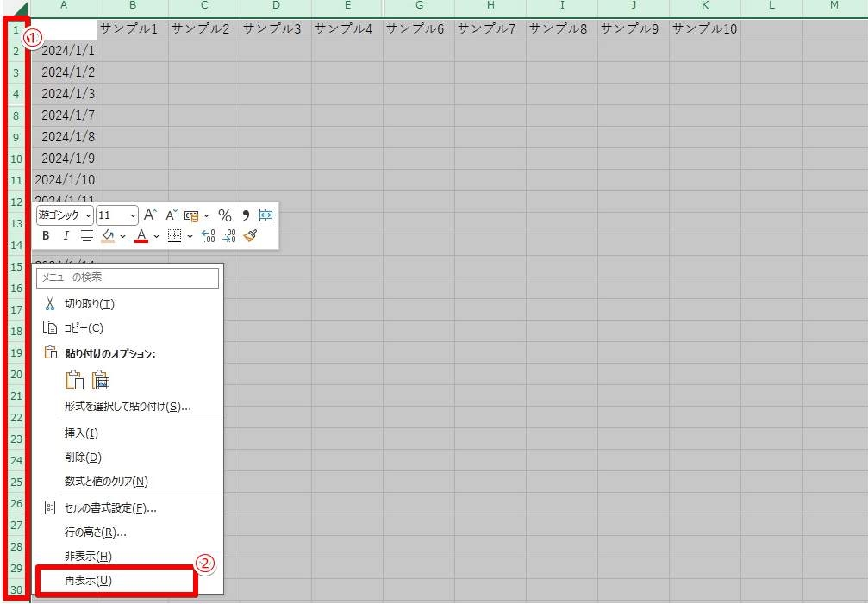Click the format painter brush icon
The height and width of the screenshot is (604, 868).
(250, 236)
